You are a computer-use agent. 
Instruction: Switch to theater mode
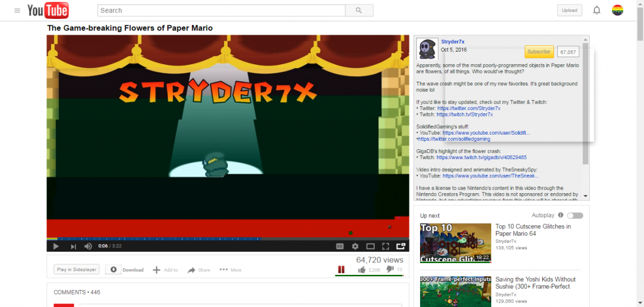[x=370, y=246]
